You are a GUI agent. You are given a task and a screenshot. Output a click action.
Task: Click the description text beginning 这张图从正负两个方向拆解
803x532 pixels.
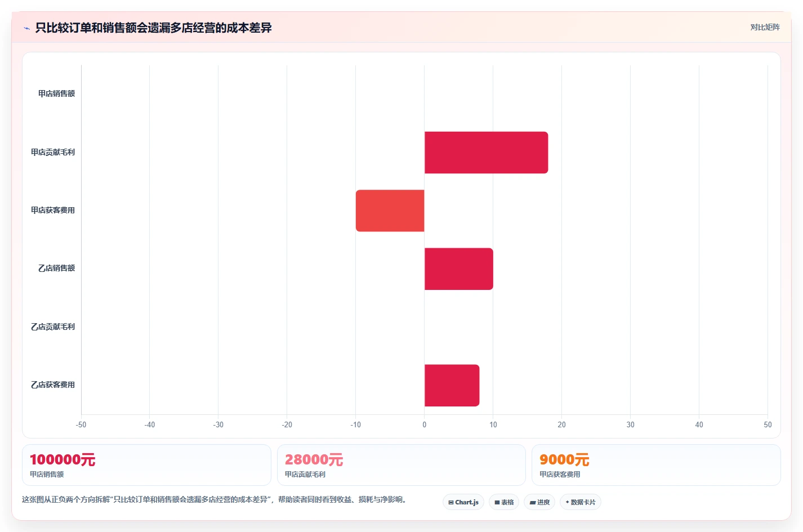[216, 499]
